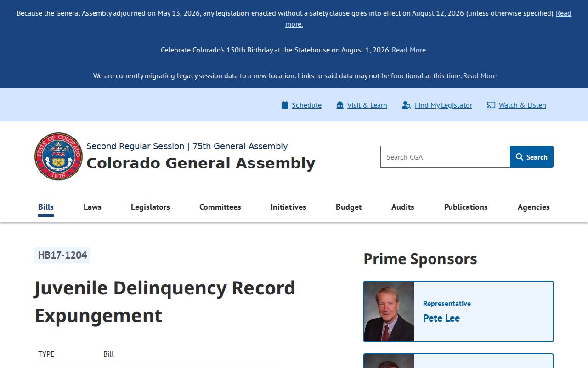Click the Juvenile Delinquency Record Expungement heading
This screenshot has width=588, height=368.
pos(165,302)
